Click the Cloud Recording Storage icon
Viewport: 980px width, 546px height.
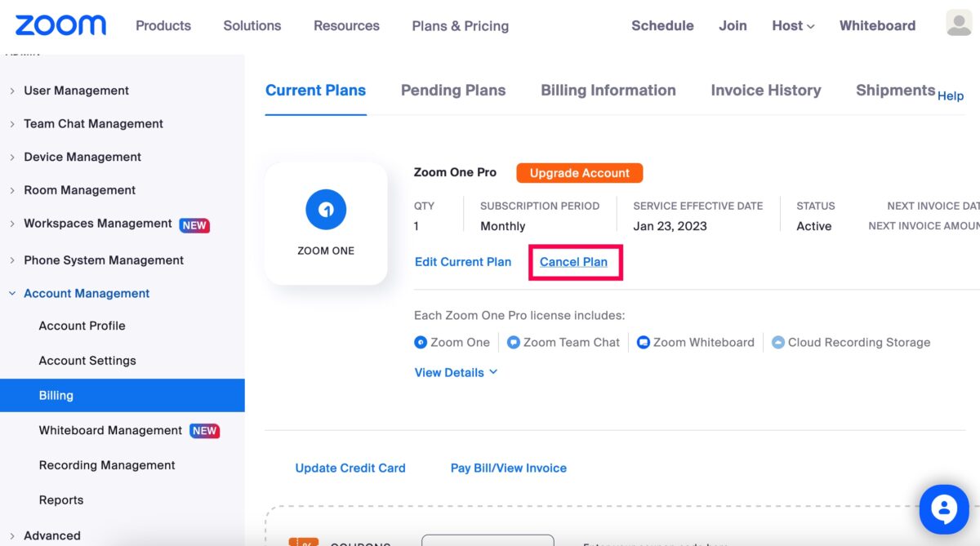[x=778, y=343]
